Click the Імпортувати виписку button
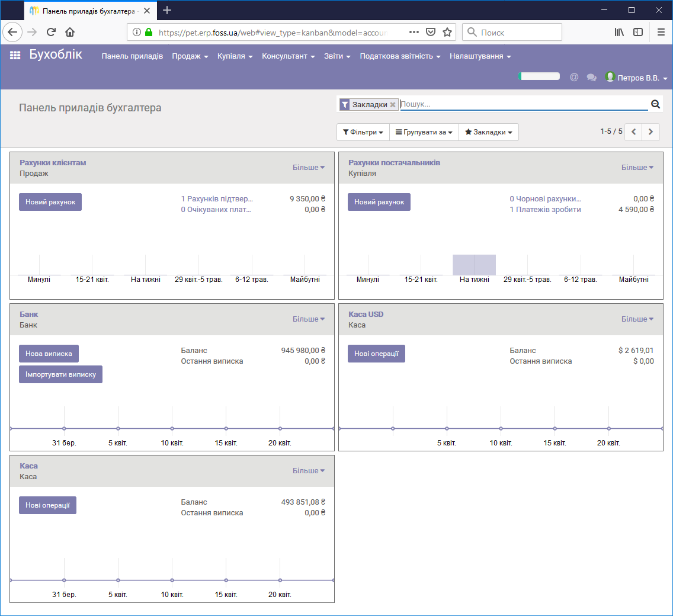 pyautogui.click(x=60, y=374)
